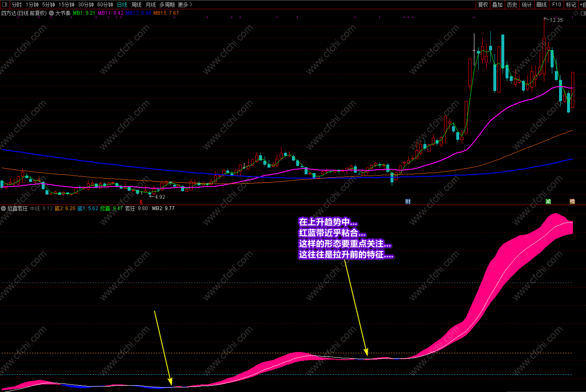
Task: Select the 日线 daily chart tab
Action: tap(122, 5)
